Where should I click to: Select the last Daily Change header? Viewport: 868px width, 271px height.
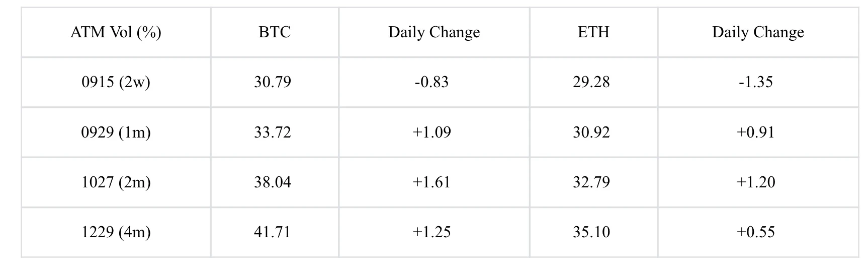(x=757, y=32)
